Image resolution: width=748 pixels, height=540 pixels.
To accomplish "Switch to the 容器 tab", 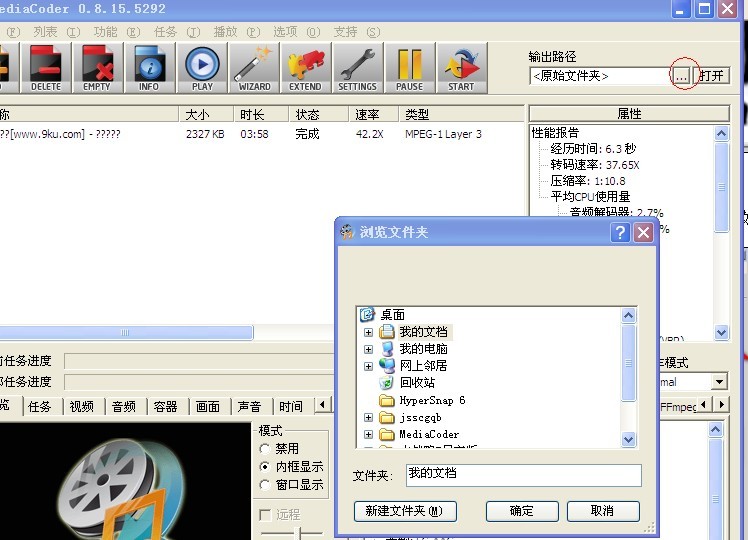I will tap(166, 406).
